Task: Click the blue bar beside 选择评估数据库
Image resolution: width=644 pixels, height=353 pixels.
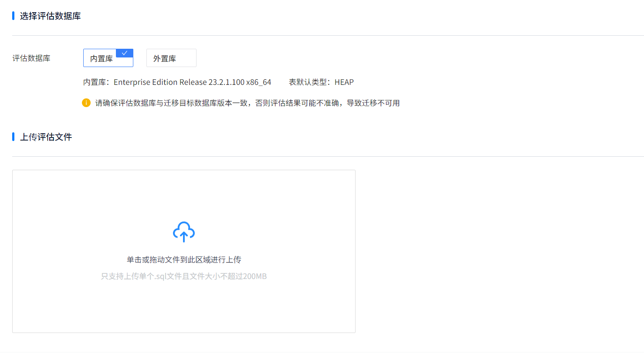Action: point(14,16)
